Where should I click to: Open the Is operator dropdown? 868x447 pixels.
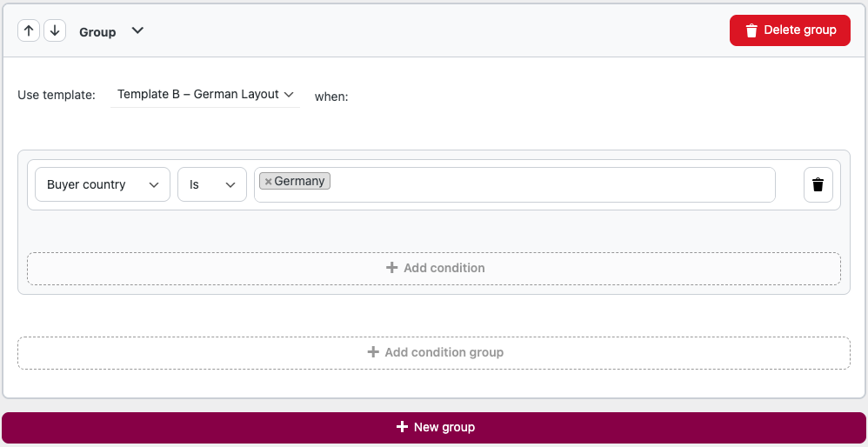[212, 184]
